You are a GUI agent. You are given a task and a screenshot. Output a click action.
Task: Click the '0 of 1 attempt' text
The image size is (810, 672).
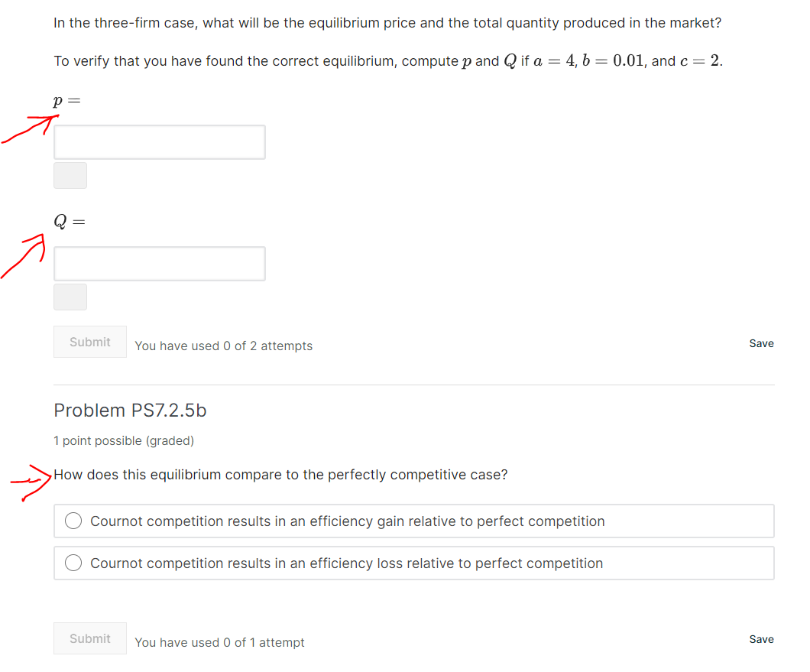[264, 642]
